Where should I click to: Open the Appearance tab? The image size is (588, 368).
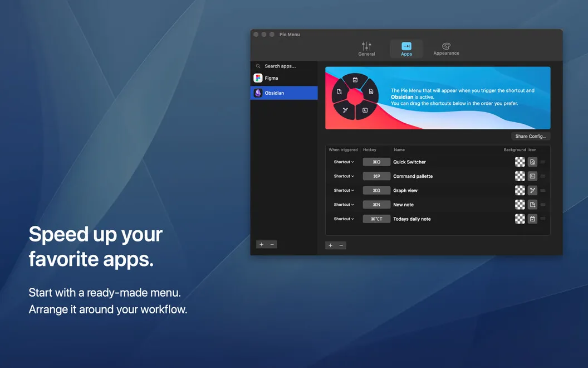tap(446, 49)
